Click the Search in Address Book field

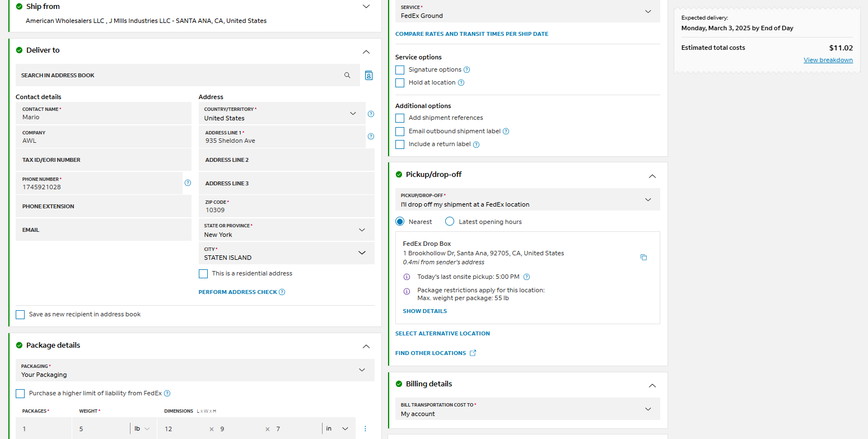tap(188, 75)
